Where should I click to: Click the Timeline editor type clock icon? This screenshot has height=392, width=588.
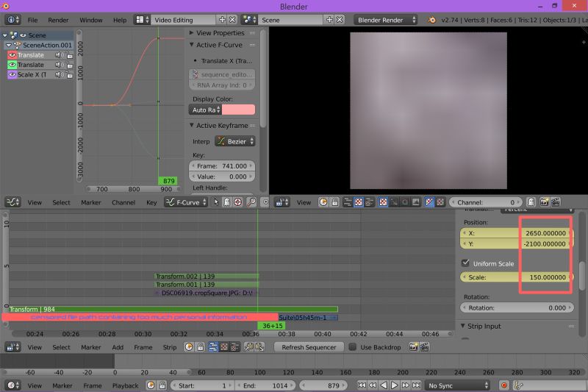pos(12,385)
